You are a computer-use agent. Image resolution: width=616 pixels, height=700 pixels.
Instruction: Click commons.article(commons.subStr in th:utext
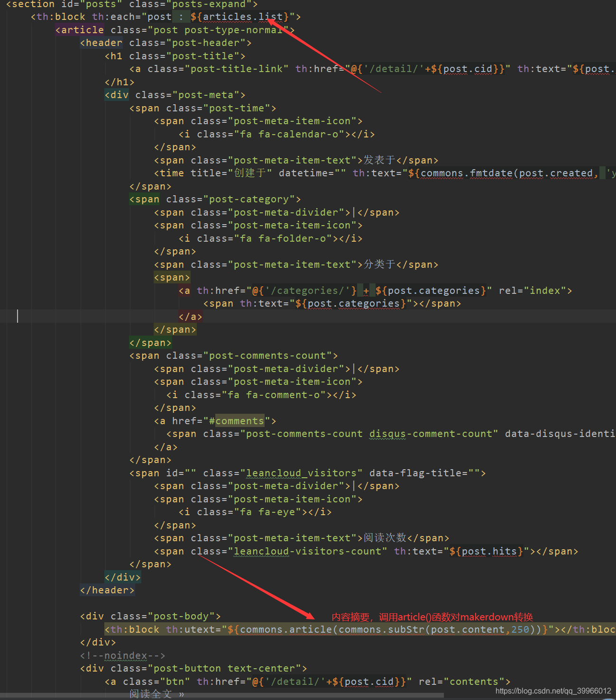coord(332,629)
